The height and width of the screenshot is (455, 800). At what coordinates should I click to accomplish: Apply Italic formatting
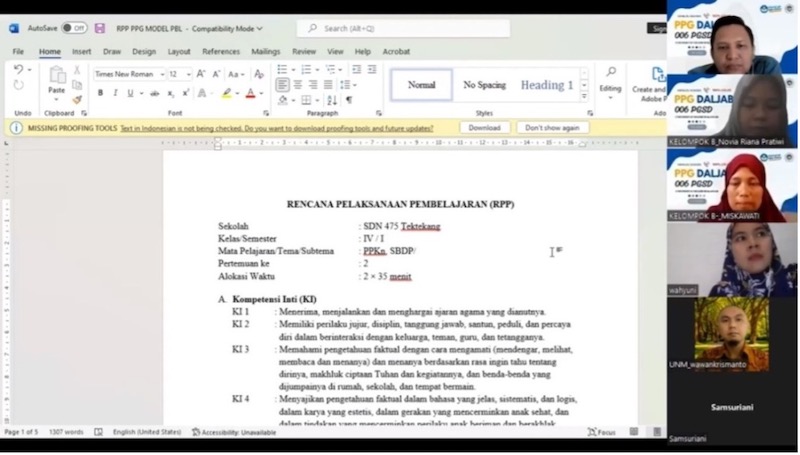pyautogui.click(x=115, y=93)
